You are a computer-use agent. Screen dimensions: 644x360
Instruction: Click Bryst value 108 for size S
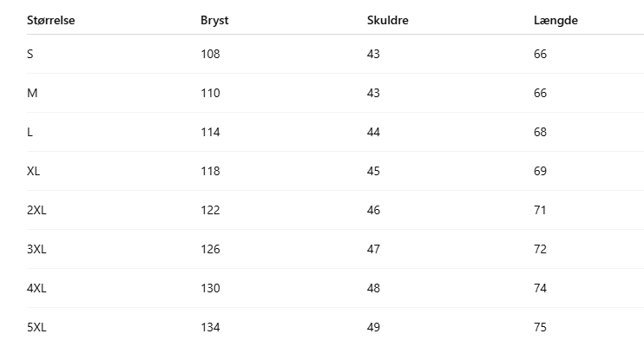[x=210, y=54]
